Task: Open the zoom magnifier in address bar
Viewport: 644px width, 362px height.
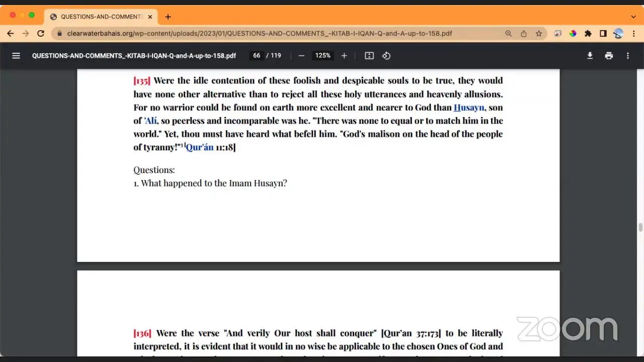Action: (508, 34)
